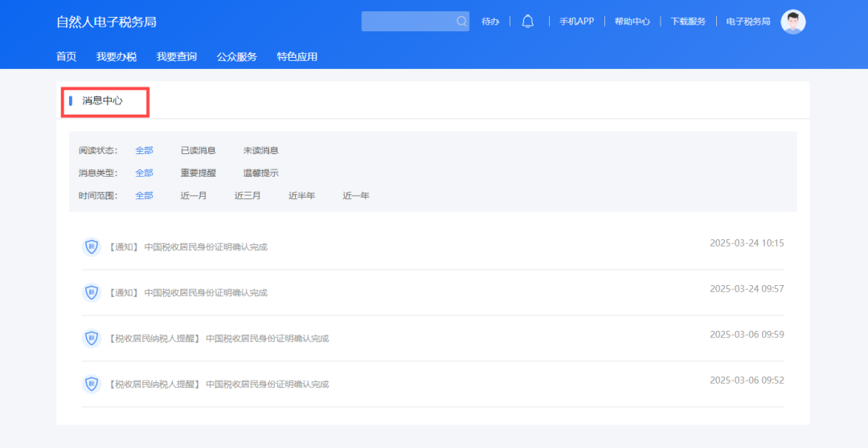Click the 下载服务 link
The height and width of the screenshot is (448, 868).
688,22
